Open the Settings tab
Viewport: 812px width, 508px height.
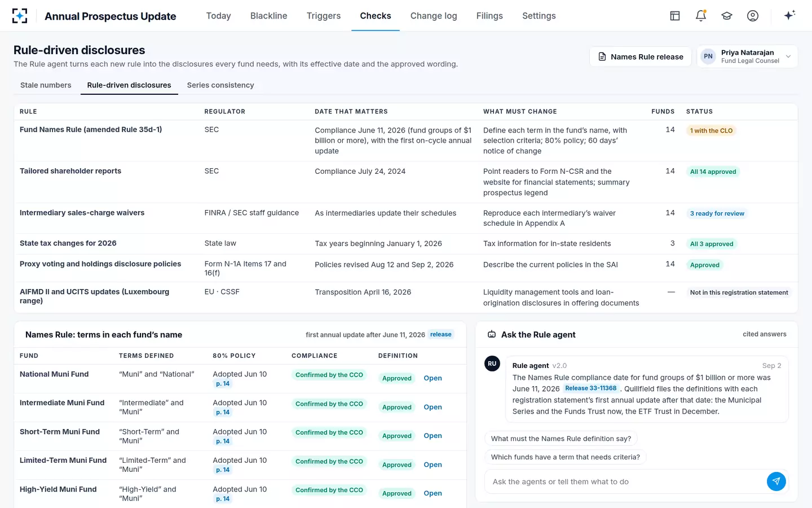pos(539,16)
